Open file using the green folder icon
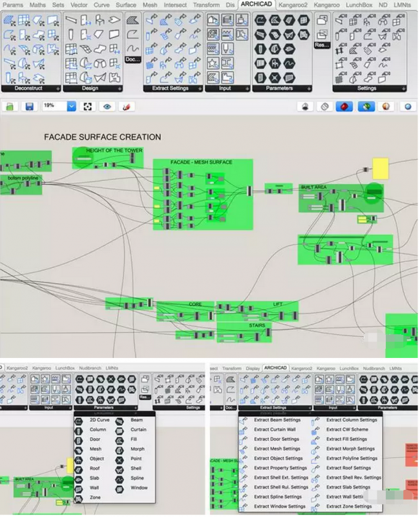Image resolution: width=420 pixels, height=517 pixels. coord(10,106)
